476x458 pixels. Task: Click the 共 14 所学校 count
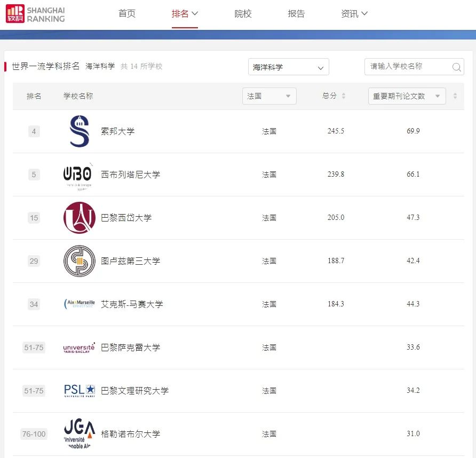[141, 66]
